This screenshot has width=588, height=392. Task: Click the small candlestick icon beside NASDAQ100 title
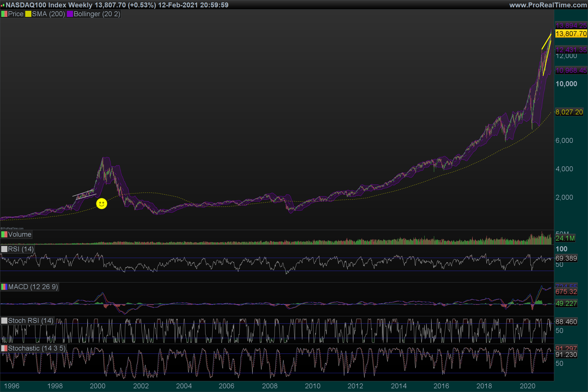coord(2,5)
